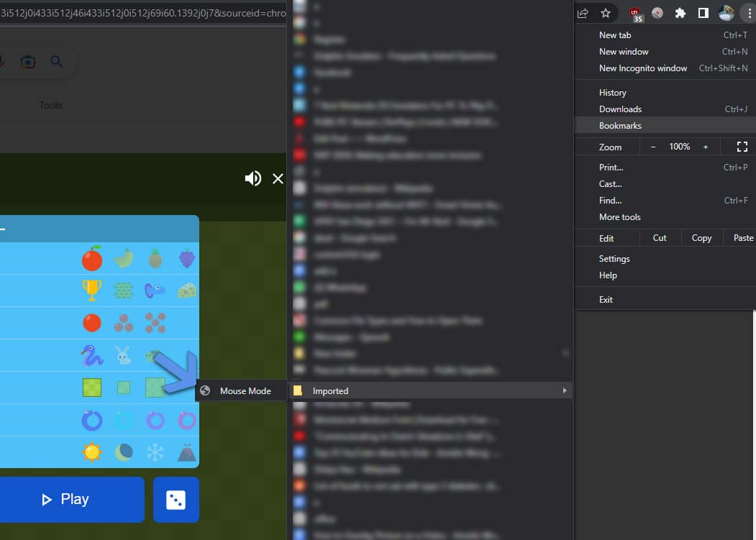Select the snowflake winter theme
The image size is (756, 540).
[x=155, y=452]
